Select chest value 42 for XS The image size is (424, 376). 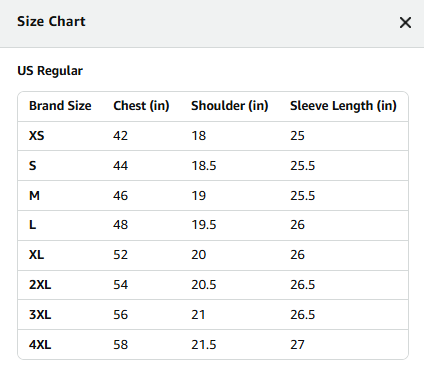121,136
